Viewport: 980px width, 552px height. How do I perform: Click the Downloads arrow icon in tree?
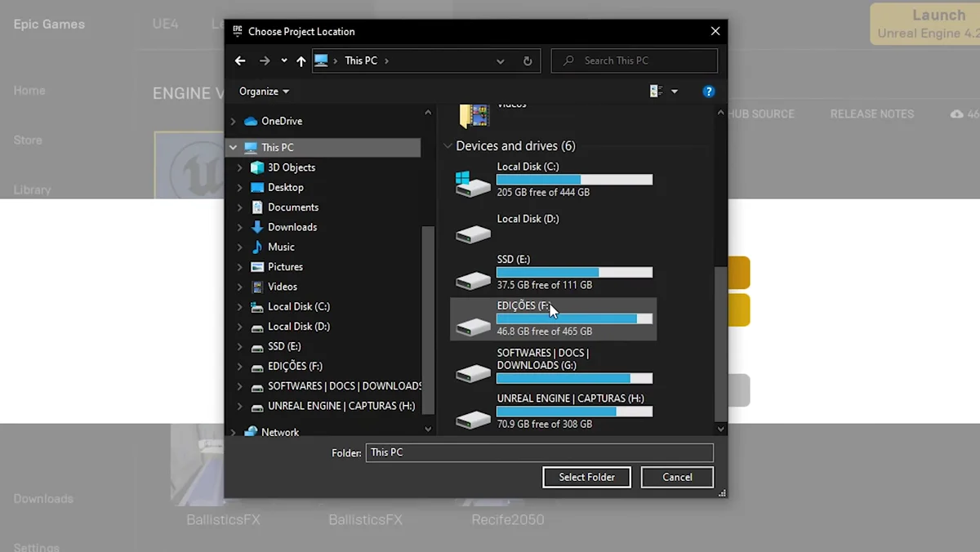click(257, 227)
